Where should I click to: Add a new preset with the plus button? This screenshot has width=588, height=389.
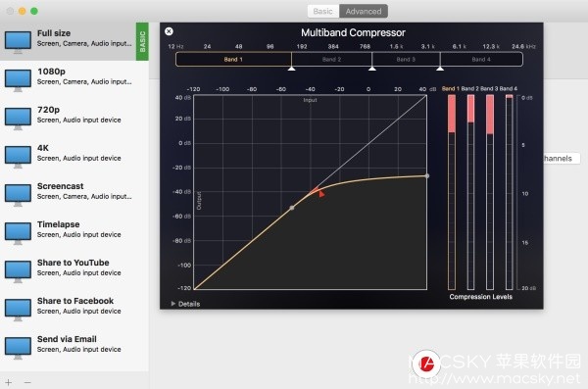[x=8, y=382]
